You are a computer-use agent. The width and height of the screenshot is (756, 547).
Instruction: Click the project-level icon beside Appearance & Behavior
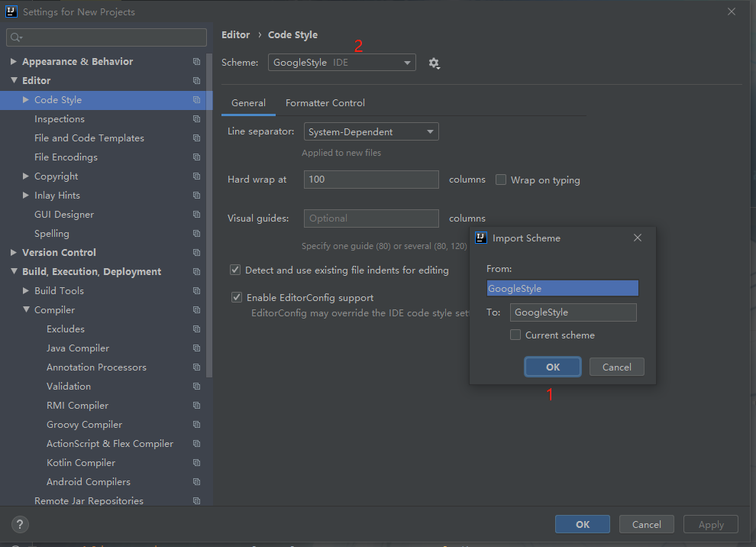point(197,61)
